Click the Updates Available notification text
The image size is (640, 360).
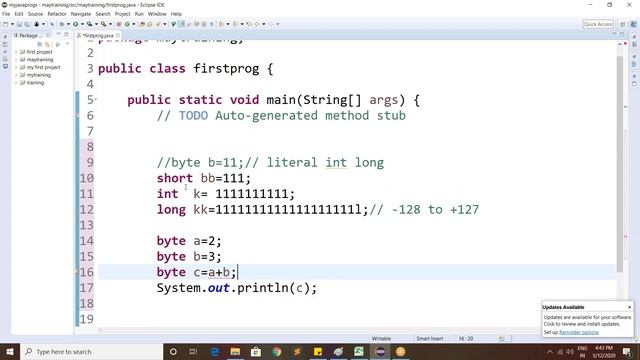pyautogui.click(x=587, y=320)
